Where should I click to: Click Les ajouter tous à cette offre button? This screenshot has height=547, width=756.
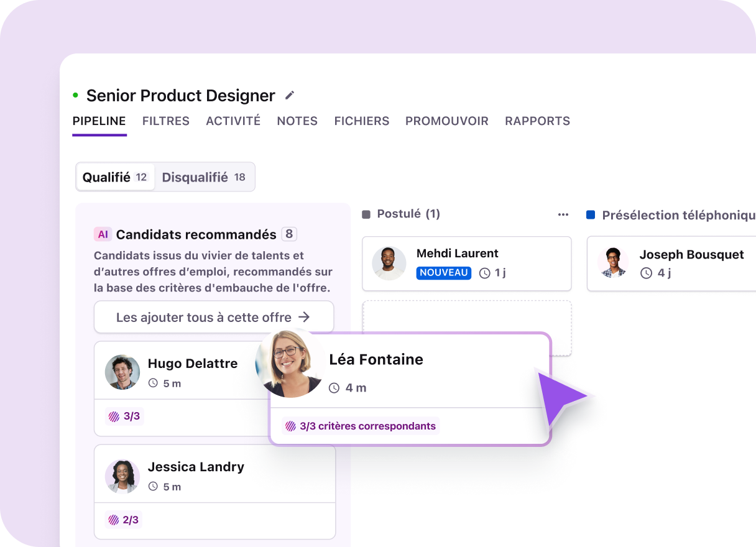click(x=214, y=318)
